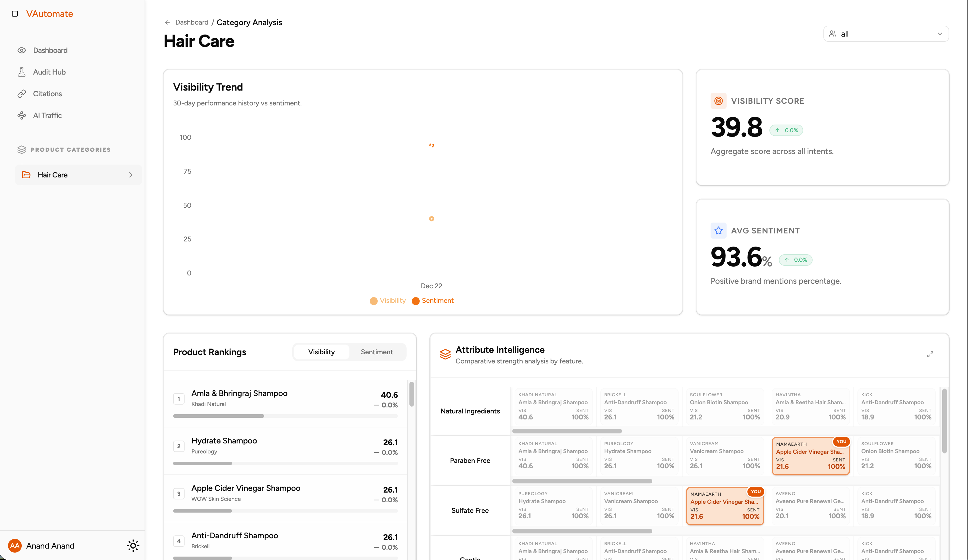Open Audit Hub flask icon
Screen dimensions: 968x560
pyautogui.click(x=22, y=72)
